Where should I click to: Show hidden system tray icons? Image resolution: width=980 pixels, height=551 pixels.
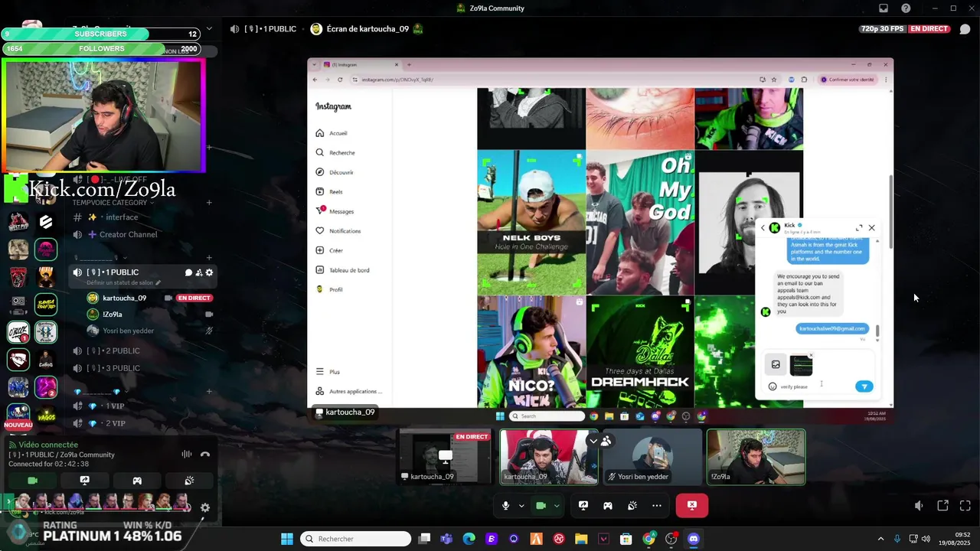pos(880,539)
